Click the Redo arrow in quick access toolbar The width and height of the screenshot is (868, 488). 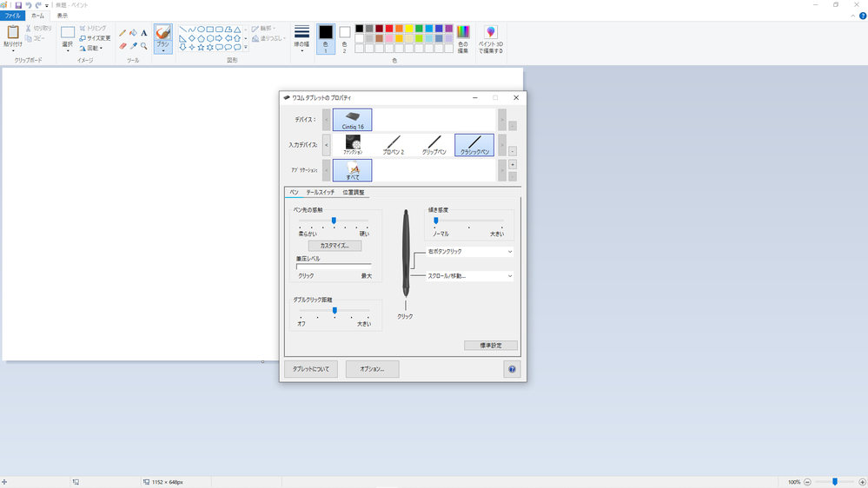point(38,5)
